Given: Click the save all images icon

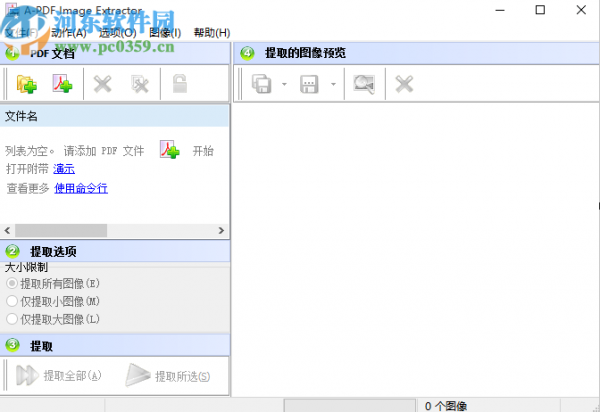Looking at the screenshot, I should point(262,84).
